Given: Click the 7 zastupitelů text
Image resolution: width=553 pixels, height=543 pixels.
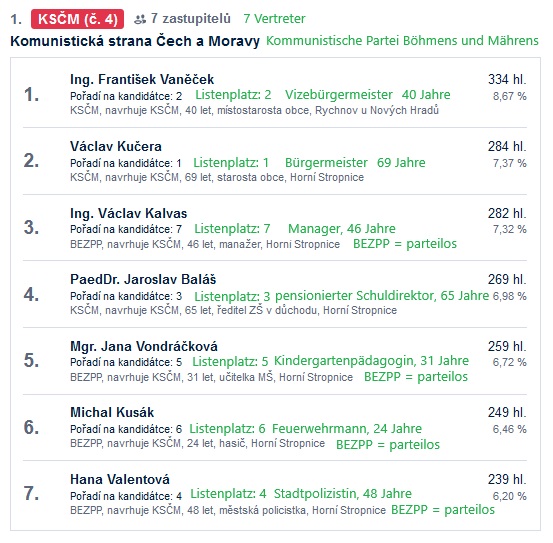Looking at the screenshot, I should coord(191,18).
